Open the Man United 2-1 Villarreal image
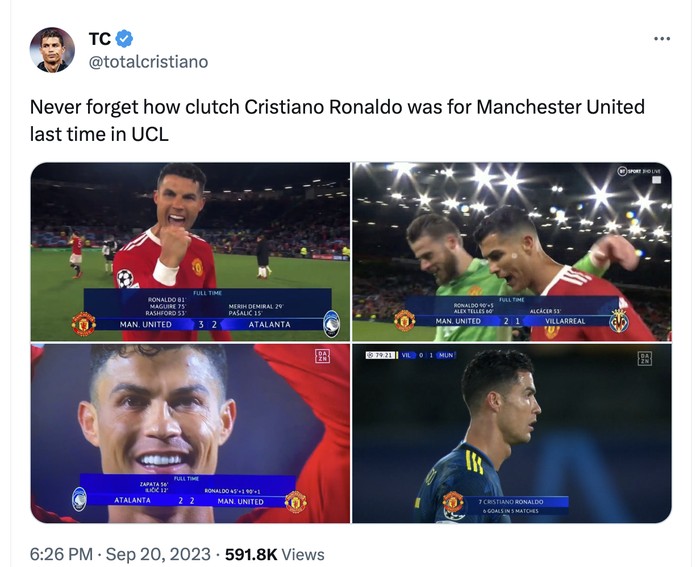Viewport: 700px width, 567px height. (512, 252)
